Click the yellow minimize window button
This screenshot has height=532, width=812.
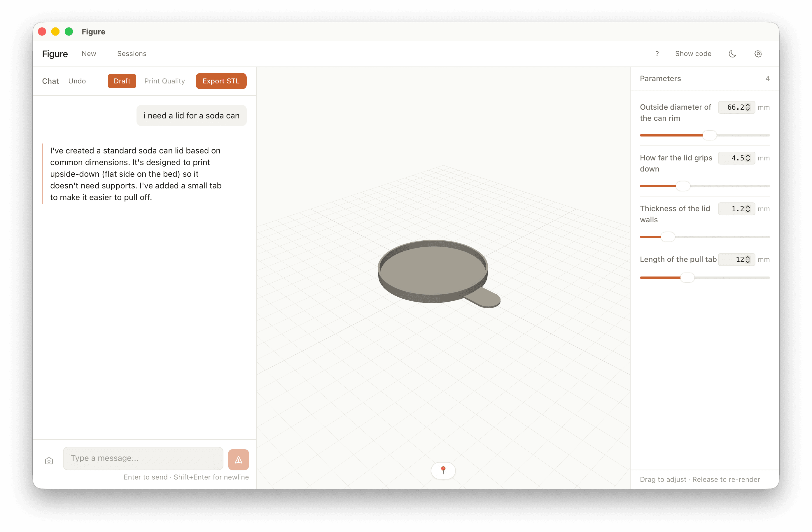[x=55, y=32]
